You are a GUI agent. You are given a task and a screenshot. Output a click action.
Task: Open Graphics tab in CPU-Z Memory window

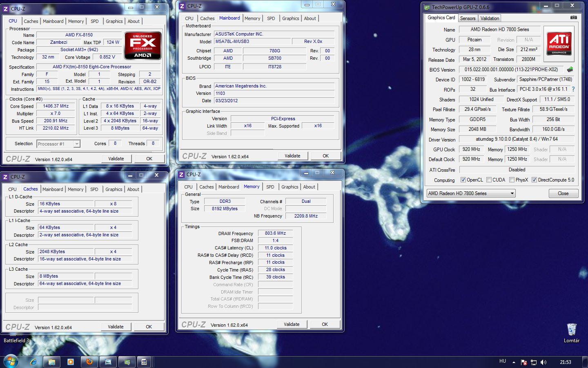click(x=290, y=187)
